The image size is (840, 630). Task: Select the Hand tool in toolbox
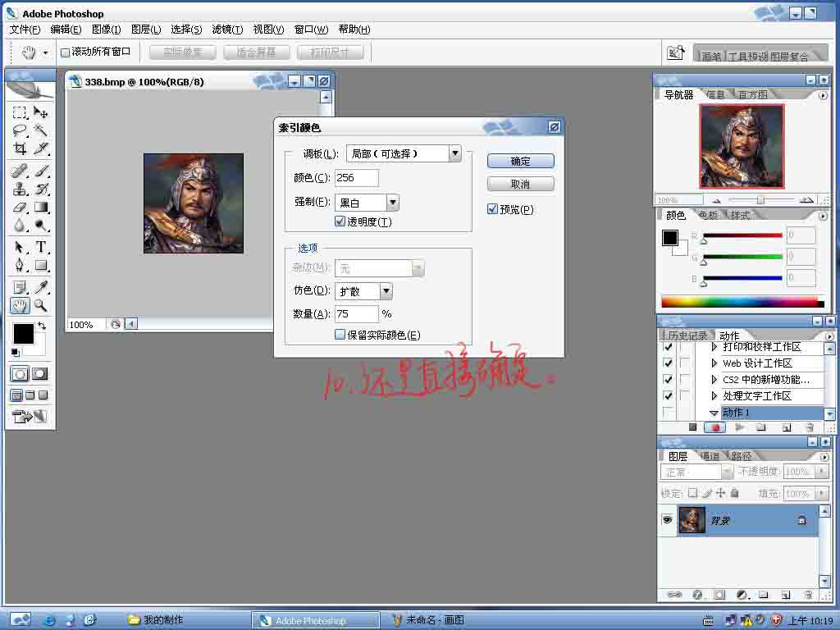(x=20, y=306)
